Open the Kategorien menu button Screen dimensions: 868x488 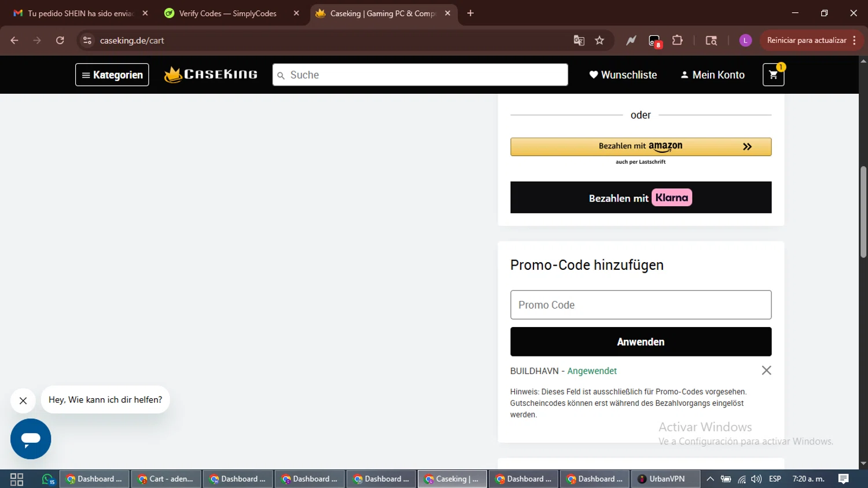(x=112, y=75)
